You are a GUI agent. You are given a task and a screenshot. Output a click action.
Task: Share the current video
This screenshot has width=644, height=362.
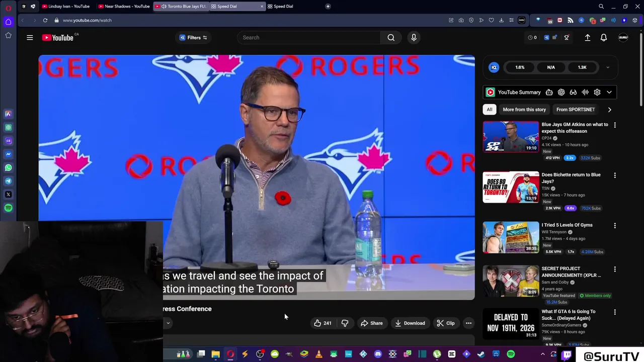pyautogui.click(x=371, y=323)
